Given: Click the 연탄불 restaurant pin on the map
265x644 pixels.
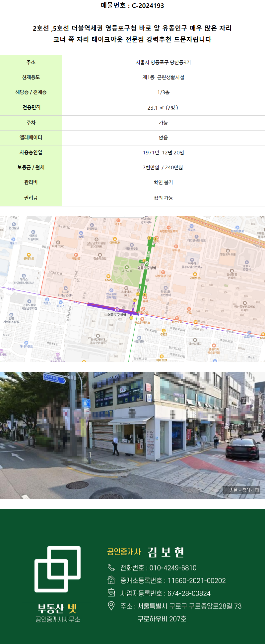Looking at the screenshot, I should point(76,255).
